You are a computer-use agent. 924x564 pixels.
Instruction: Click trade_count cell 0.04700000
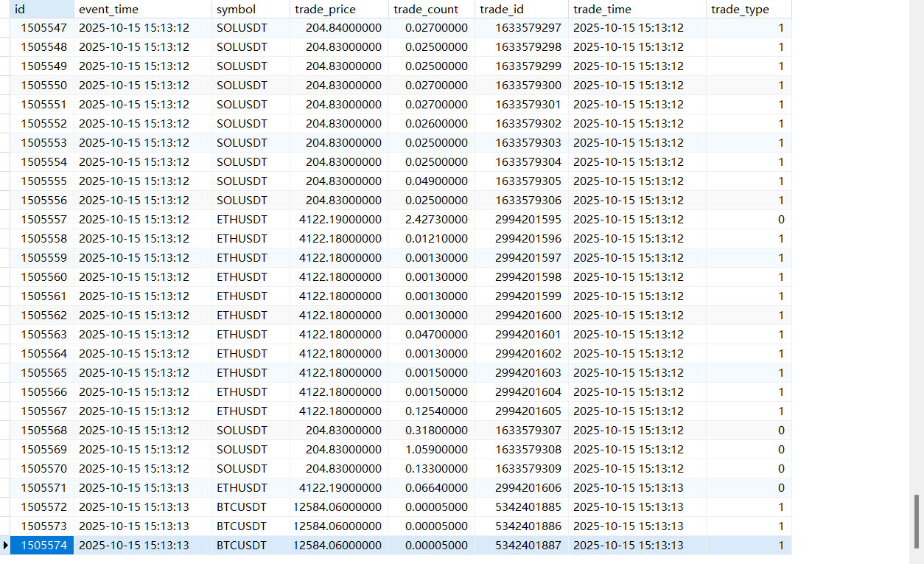pos(432,335)
